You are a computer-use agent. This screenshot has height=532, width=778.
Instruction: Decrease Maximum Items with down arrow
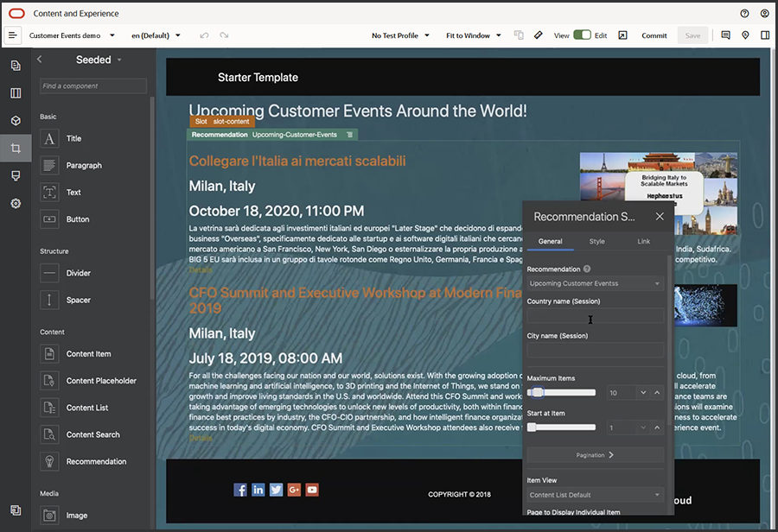643,393
